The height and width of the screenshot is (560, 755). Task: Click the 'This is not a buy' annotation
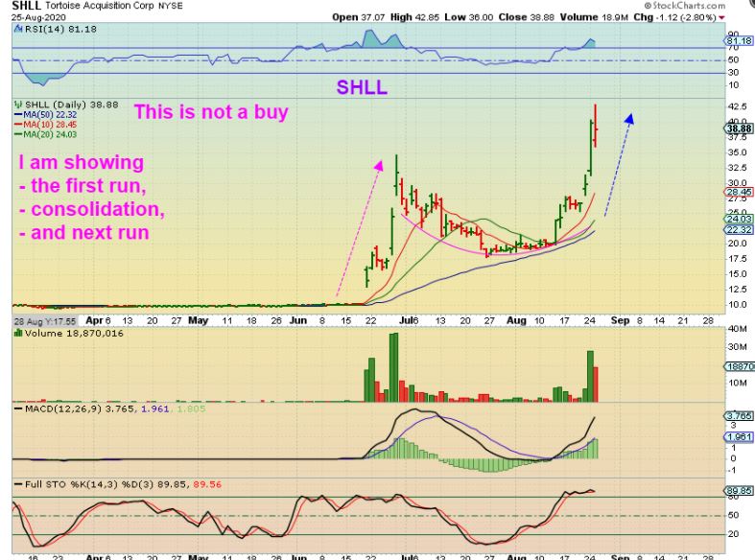tap(211, 111)
